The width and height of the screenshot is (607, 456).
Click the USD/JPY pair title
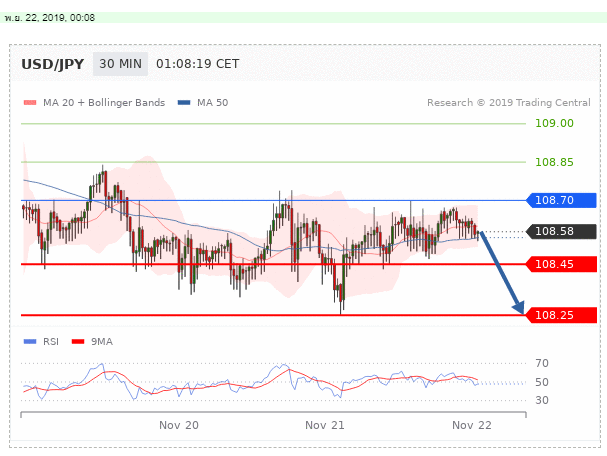53,64
